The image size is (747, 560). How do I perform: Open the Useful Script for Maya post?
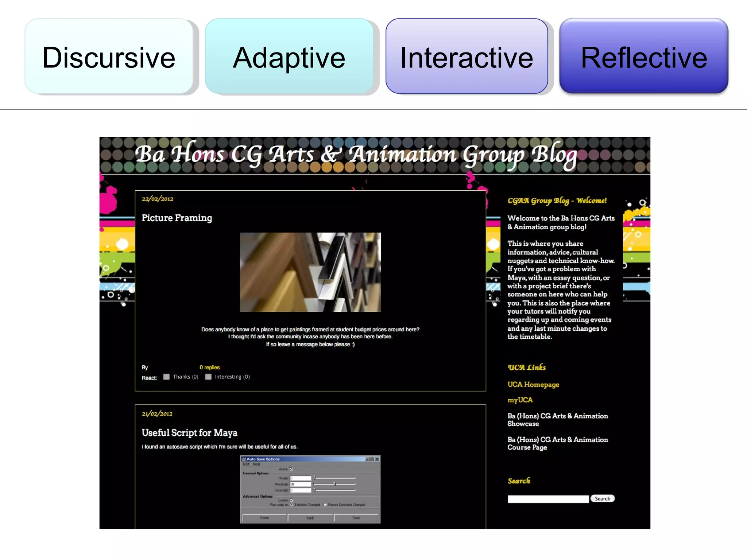tap(190, 433)
